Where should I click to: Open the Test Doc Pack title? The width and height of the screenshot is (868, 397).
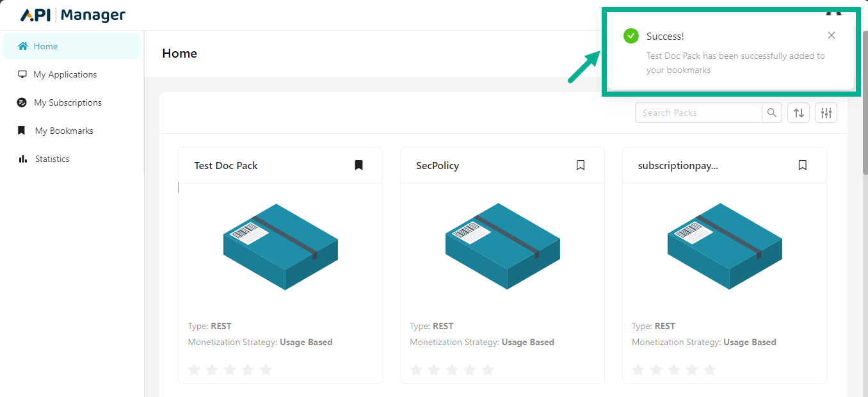(226, 165)
